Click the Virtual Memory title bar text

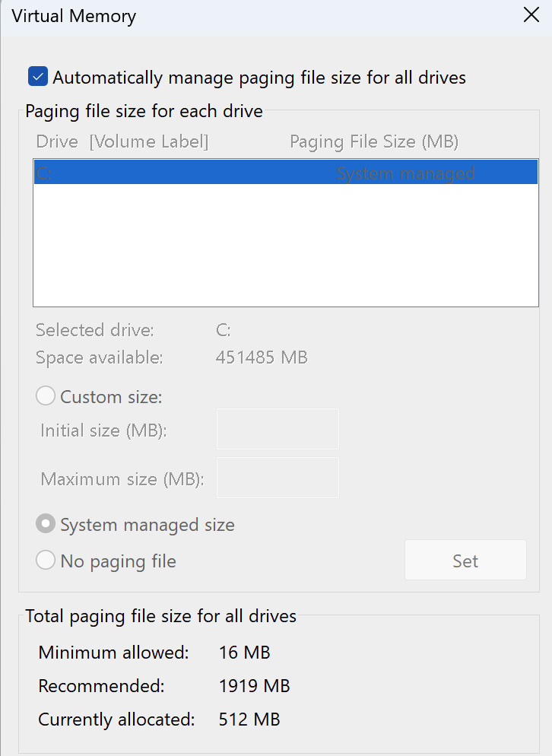(x=74, y=16)
